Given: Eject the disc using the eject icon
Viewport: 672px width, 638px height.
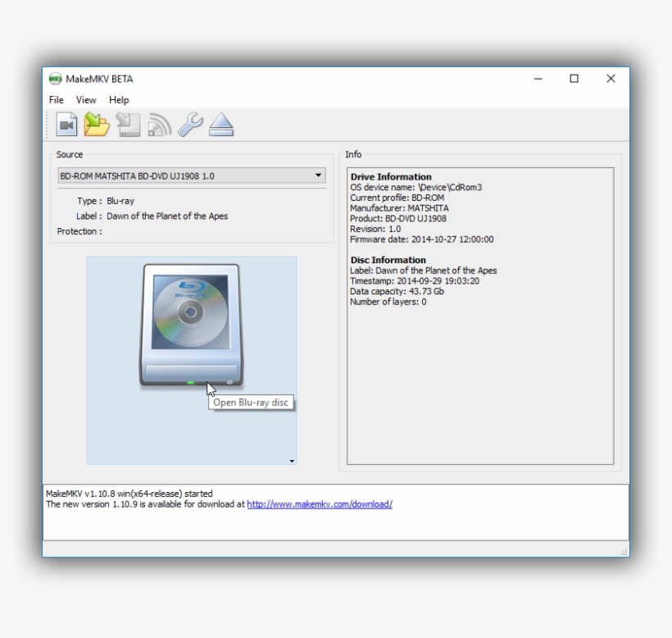Looking at the screenshot, I should pyautogui.click(x=221, y=125).
